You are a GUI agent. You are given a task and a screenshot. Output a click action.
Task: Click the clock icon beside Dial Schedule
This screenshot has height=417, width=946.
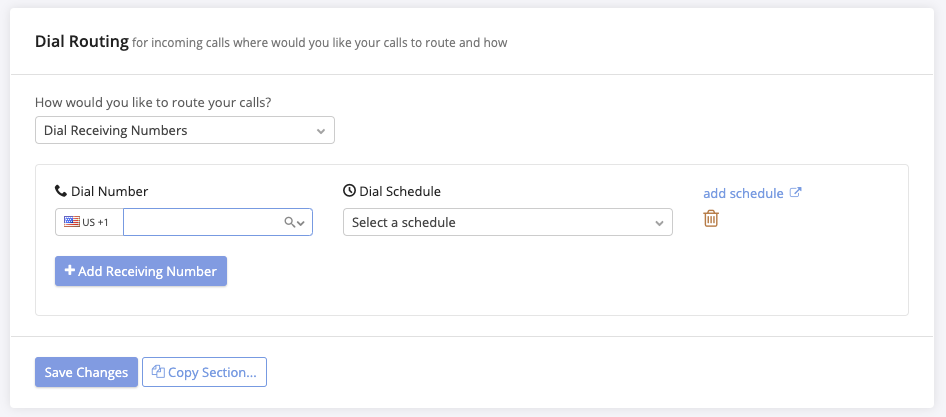[349, 191]
